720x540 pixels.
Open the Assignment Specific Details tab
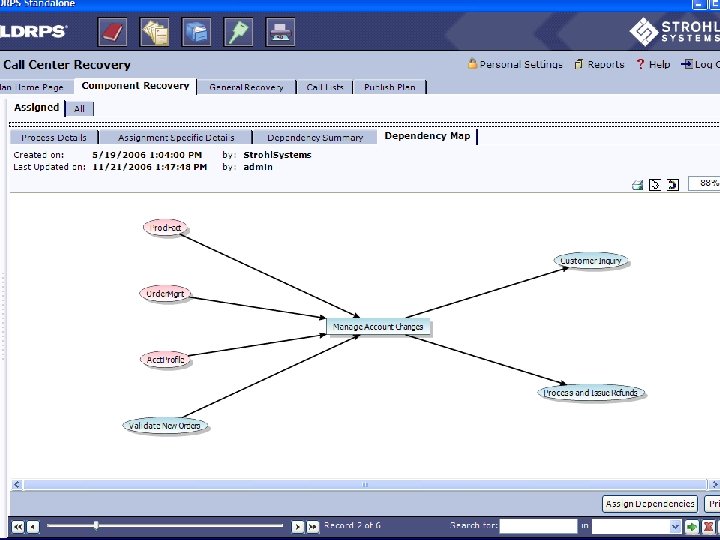[x=176, y=137]
